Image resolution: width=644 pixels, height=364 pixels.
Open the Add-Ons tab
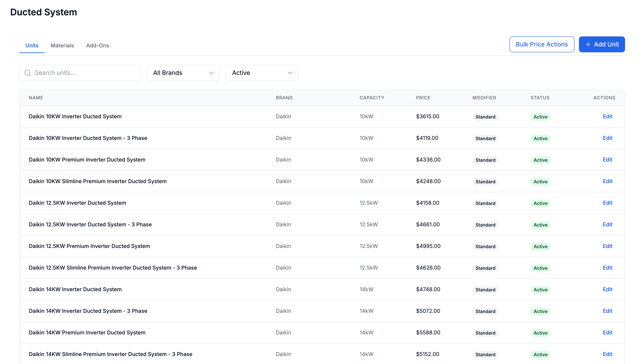pyautogui.click(x=97, y=45)
